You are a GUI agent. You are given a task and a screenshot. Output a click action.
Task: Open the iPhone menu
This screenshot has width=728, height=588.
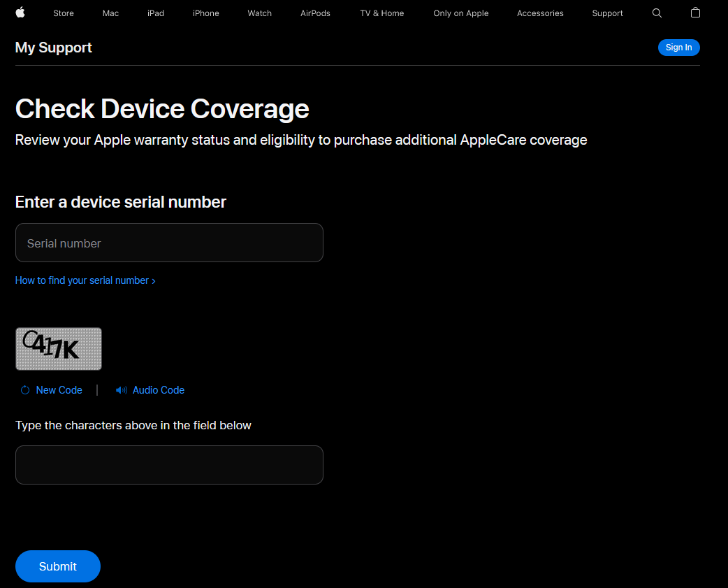coord(206,13)
